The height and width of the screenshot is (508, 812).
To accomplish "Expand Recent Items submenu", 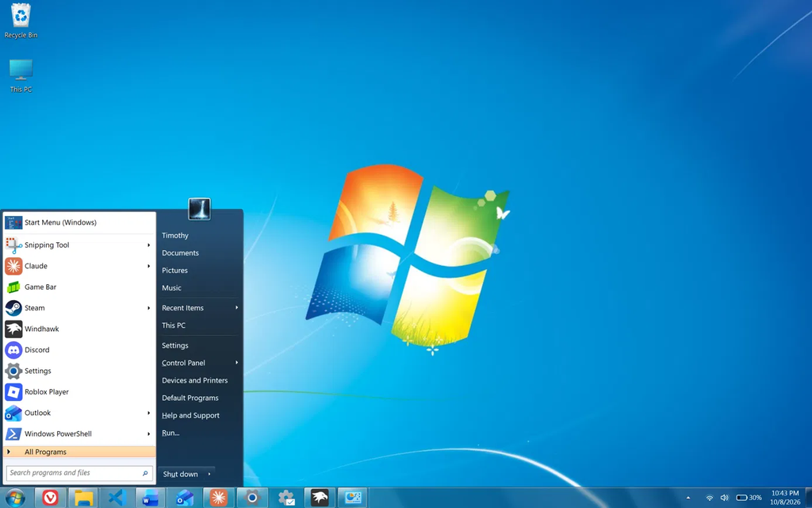I will (236, 307).
